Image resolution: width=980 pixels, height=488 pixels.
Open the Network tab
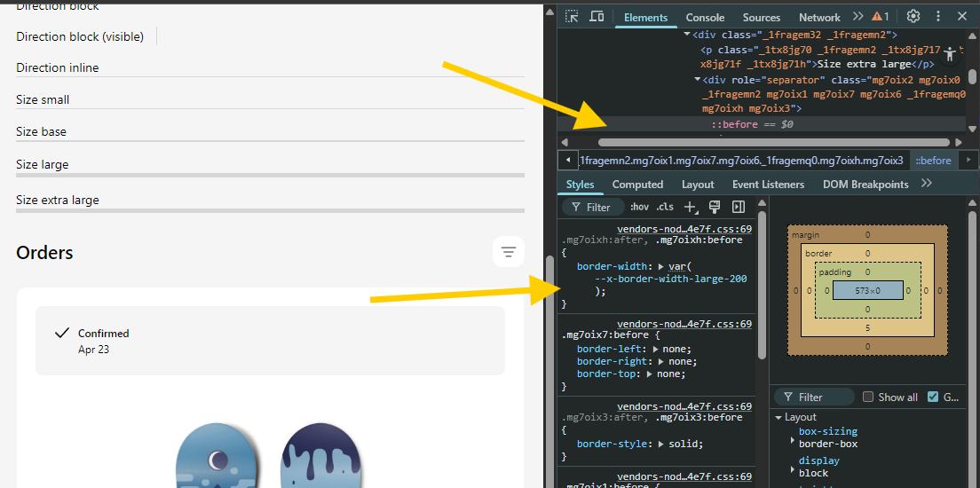point(819,18)
